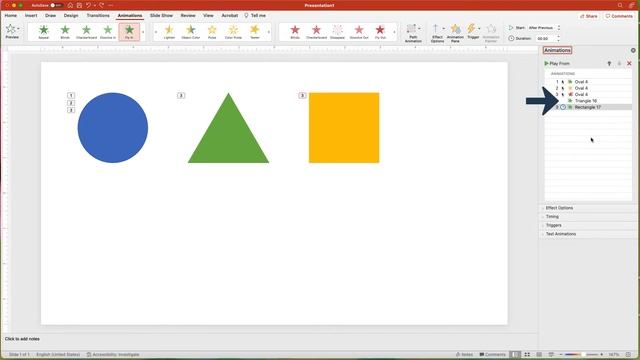This screenshot has width=640, height=360.
Task: Open Search in the title bar
Action: click(620, 5)
